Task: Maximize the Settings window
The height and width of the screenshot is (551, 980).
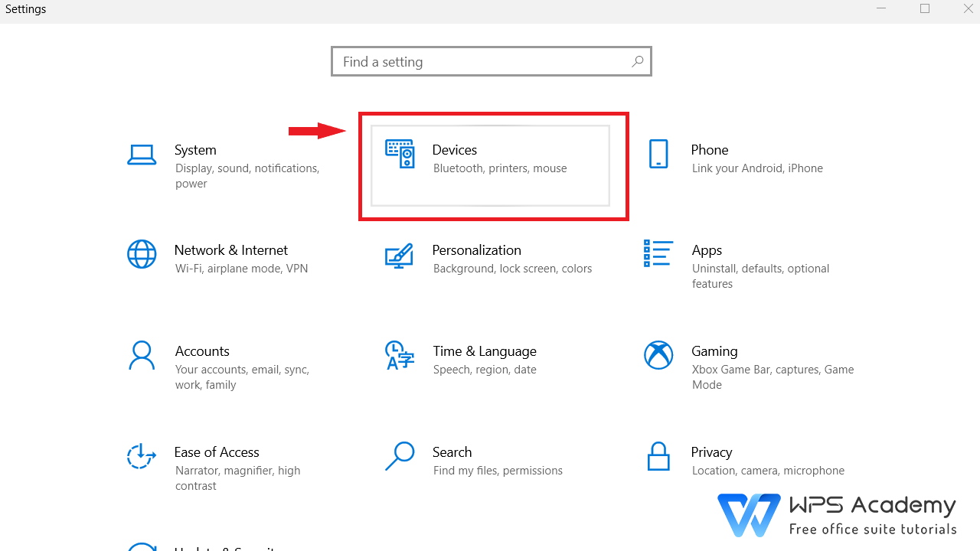Action: (925, 9)
